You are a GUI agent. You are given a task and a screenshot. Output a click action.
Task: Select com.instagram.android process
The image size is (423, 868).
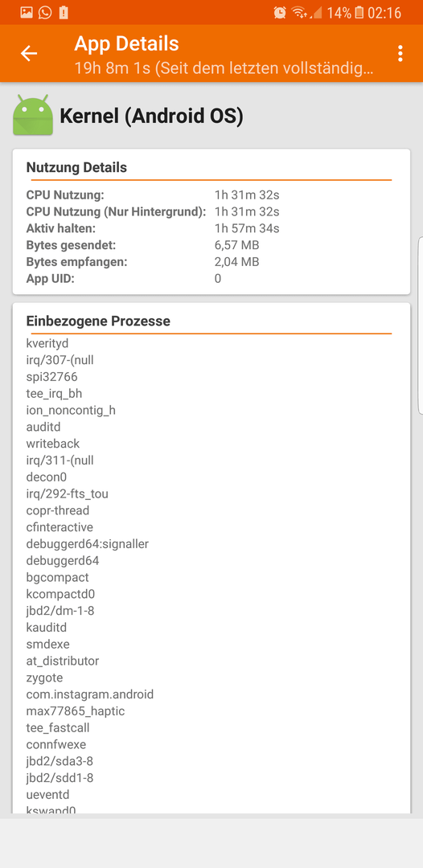90,694
